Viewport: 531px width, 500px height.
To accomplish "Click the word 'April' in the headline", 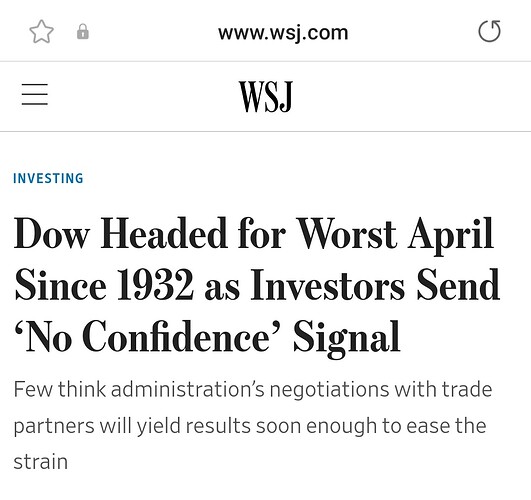I will tap(450, 235).
